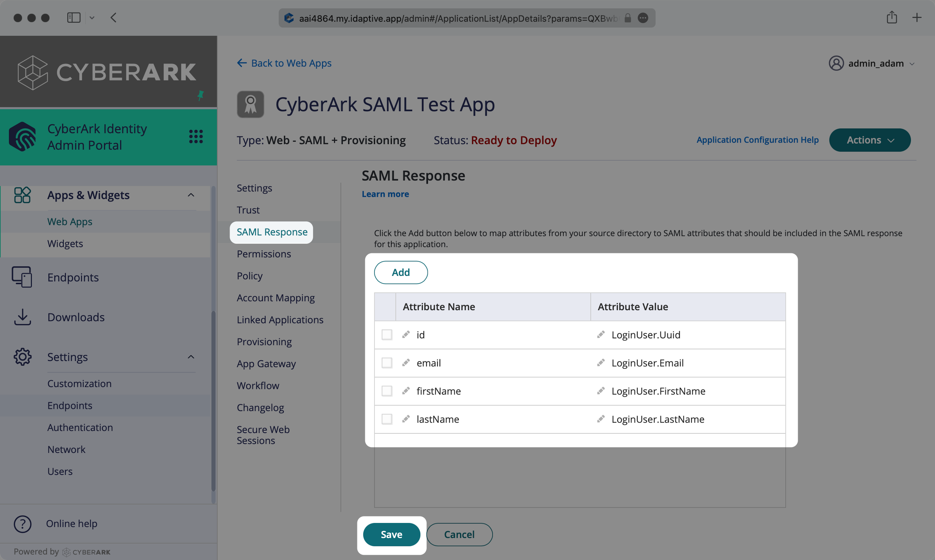Toggle the browser sidebar panel icon
This screenshot has height=560, width=935.
[x=74, y=18]
